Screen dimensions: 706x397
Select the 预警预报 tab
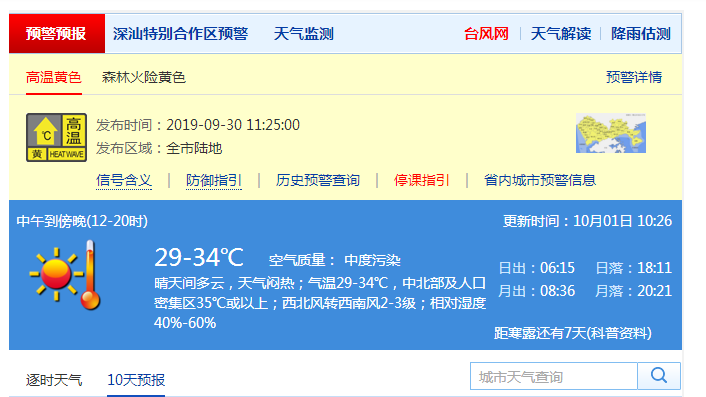coord(57,34)
